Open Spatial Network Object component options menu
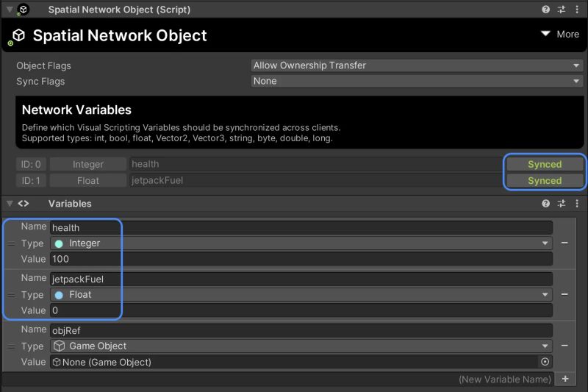This screenshot has height=392, width=588. coord(577,10)
